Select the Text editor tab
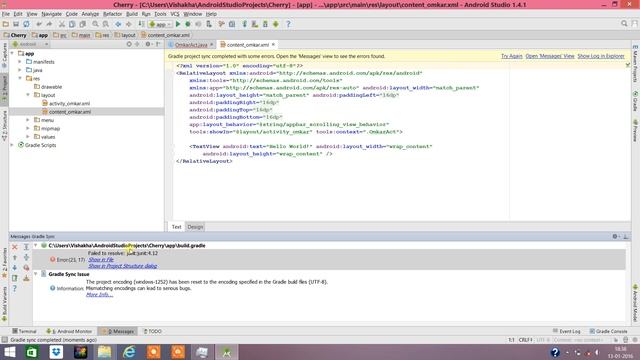 (x=176, y=227)
